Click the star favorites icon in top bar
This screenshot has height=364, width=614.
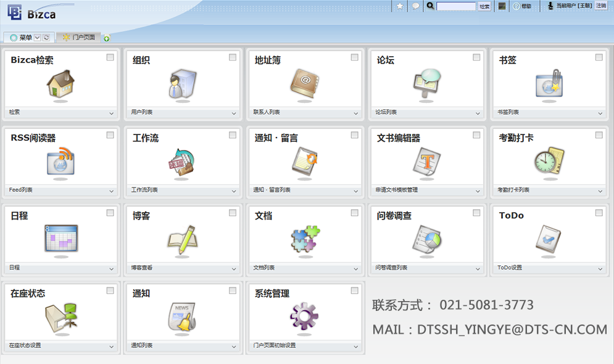tap(400, 6)
